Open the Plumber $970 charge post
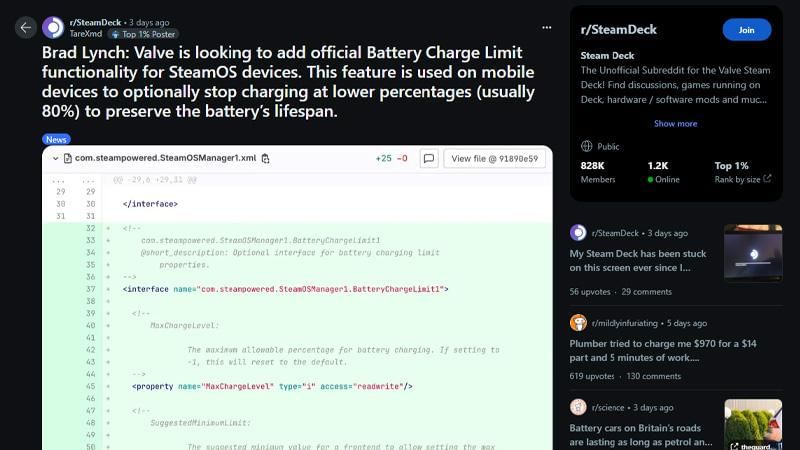800x450 pixels. click(638, 350)
